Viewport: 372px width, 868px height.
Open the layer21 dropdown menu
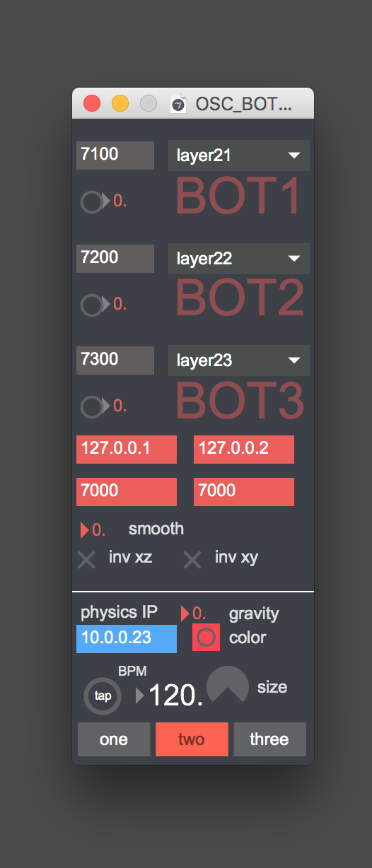coord(238,156)
